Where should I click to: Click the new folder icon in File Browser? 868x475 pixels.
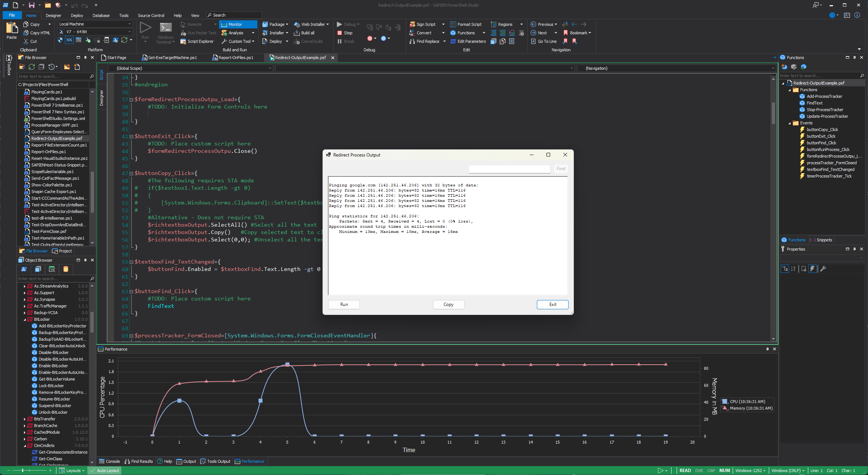(67, 67)
